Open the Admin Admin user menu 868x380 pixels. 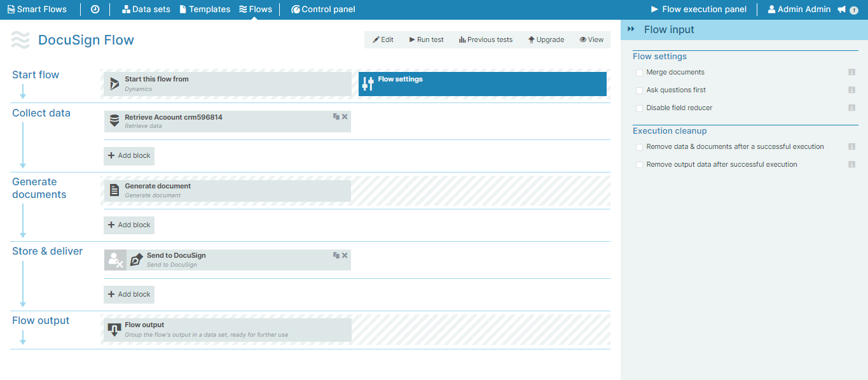799,10
